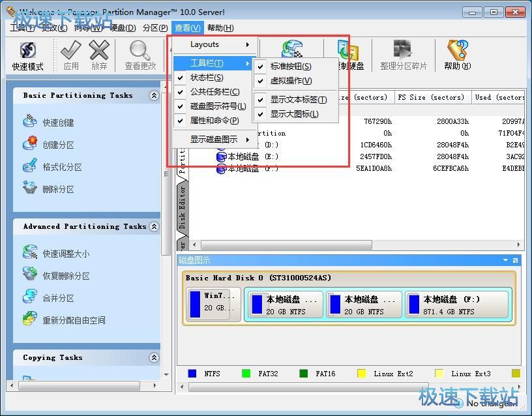
Task: Pin the 磁盘图示 panel
Action: point(515,260)
